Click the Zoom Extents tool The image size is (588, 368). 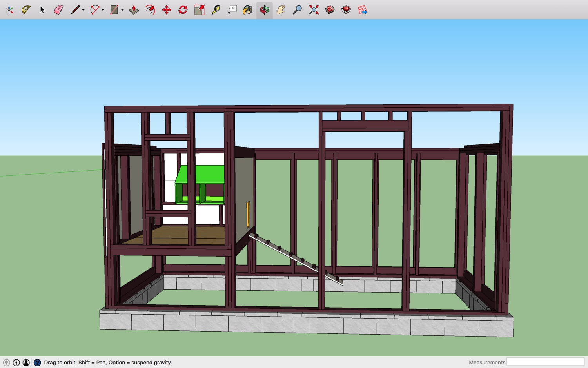click(x=314, y=10)
